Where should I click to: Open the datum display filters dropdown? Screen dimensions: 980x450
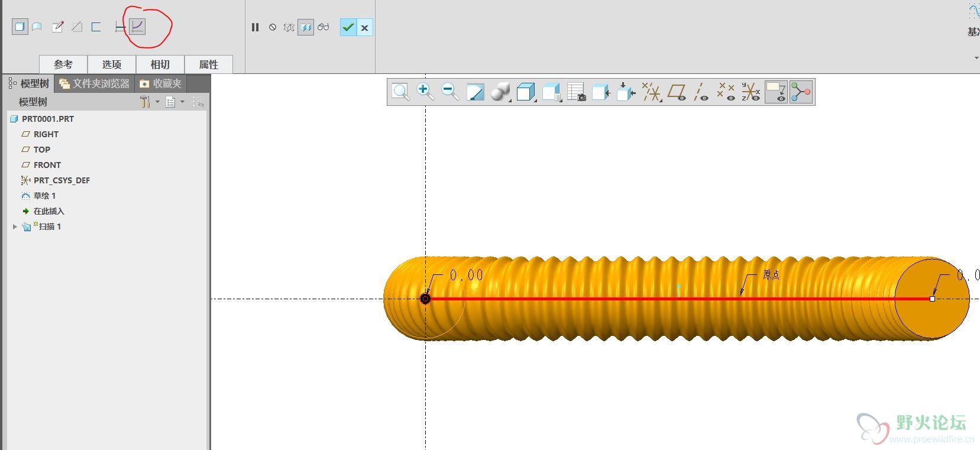pos(651,92)
